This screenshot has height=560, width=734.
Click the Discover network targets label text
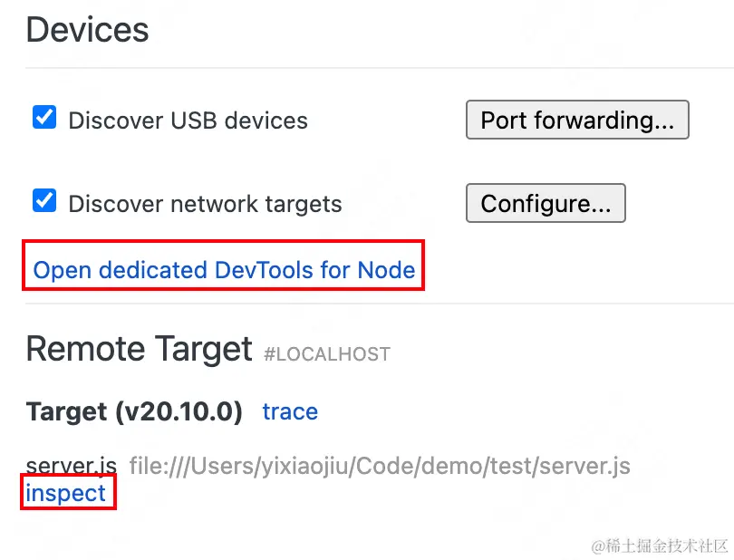[x=205, y=204]
